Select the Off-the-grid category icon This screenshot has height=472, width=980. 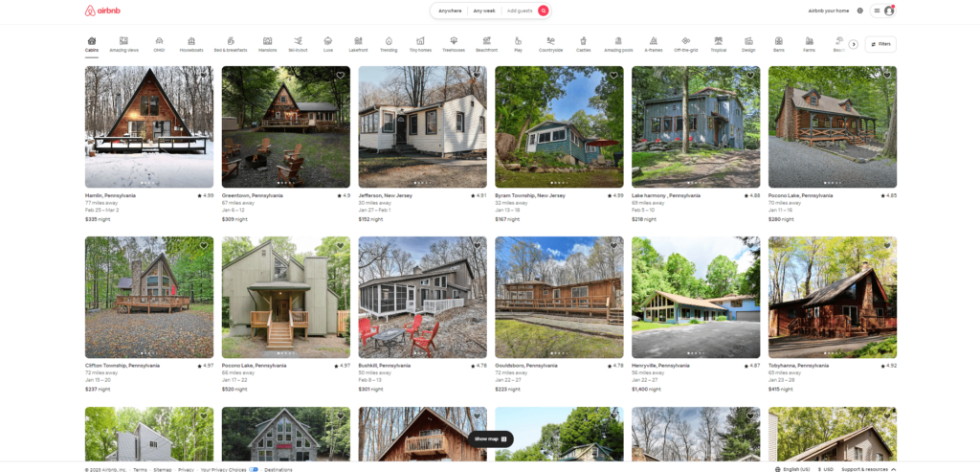click(x=685, y=40)
